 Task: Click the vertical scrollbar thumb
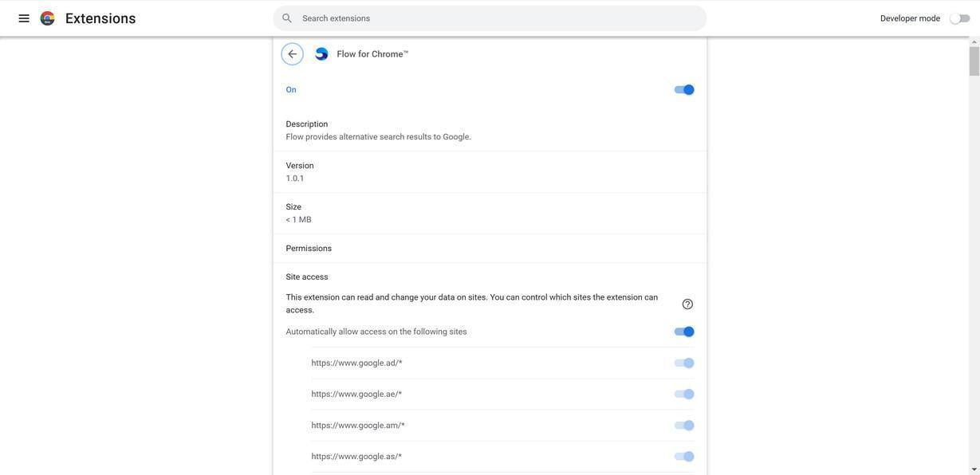pyautogui.click(x=974, y=61)
